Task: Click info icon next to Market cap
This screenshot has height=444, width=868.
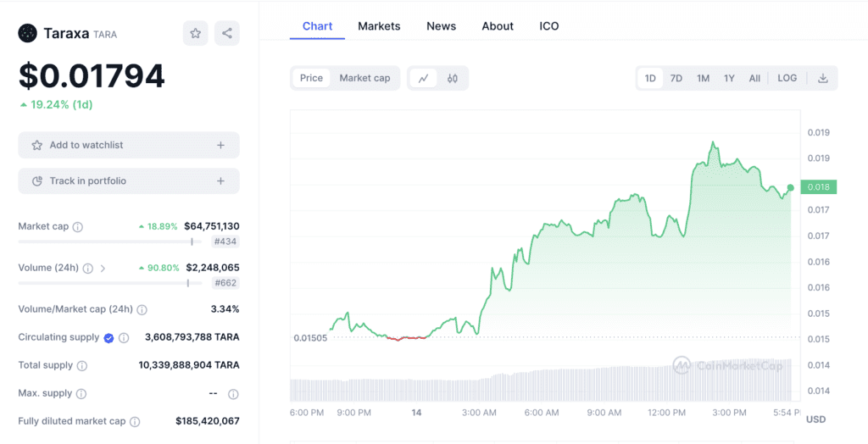Action: coord(78,227)
